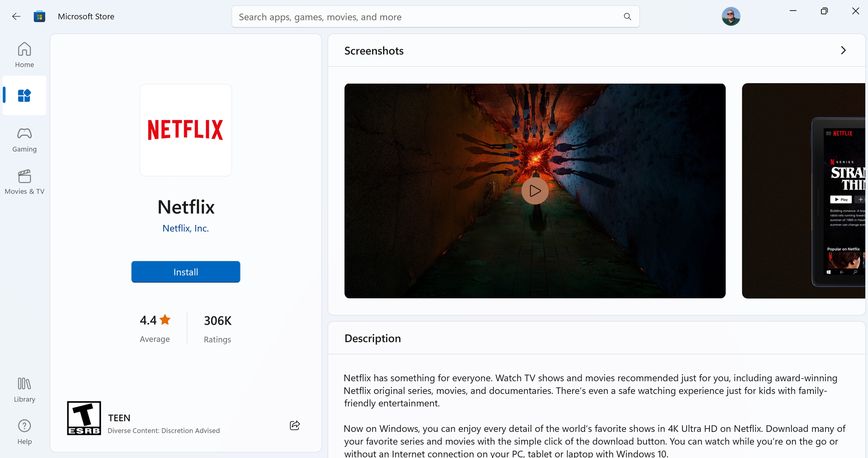The height and width of the screenshot is (458, 868).
Task: Play the Stranger Things trailer video
Action: pyautogui.click(x=535, y=191)
